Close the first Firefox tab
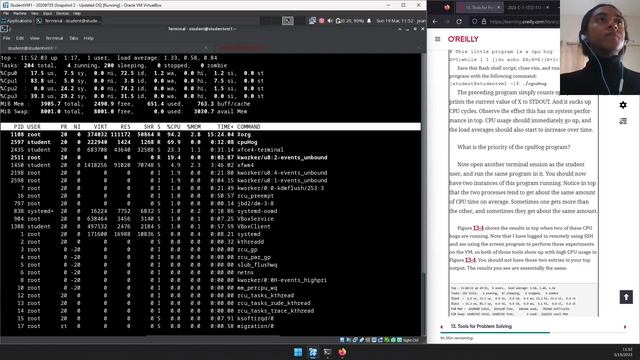This screenshot has height=360, width=640. 498,7
